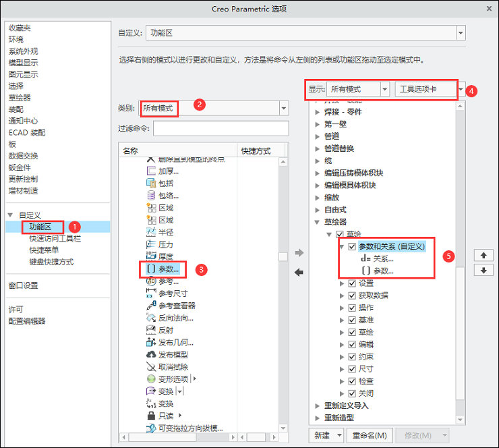Sort by the 快捷方式 column header

pos(261,150)
